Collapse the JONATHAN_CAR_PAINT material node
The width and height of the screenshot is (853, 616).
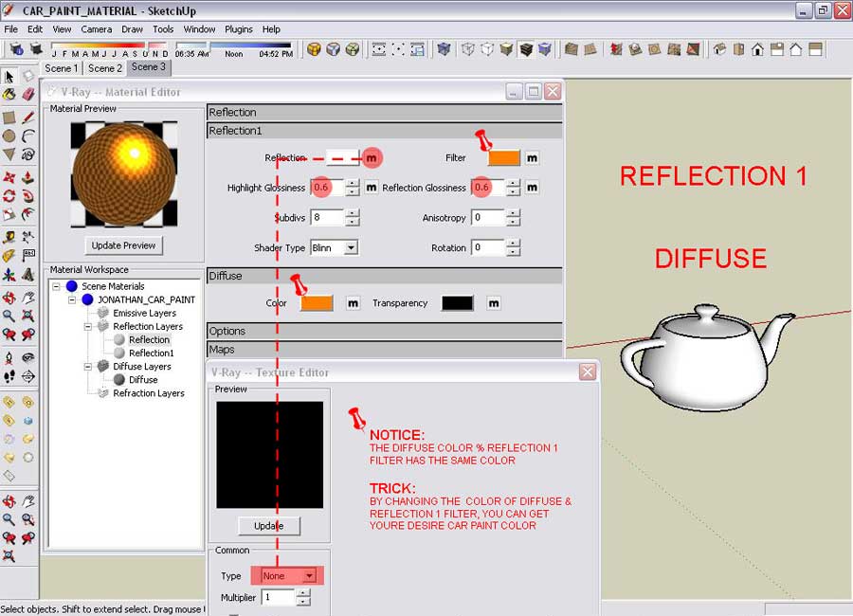coord(72,299)
